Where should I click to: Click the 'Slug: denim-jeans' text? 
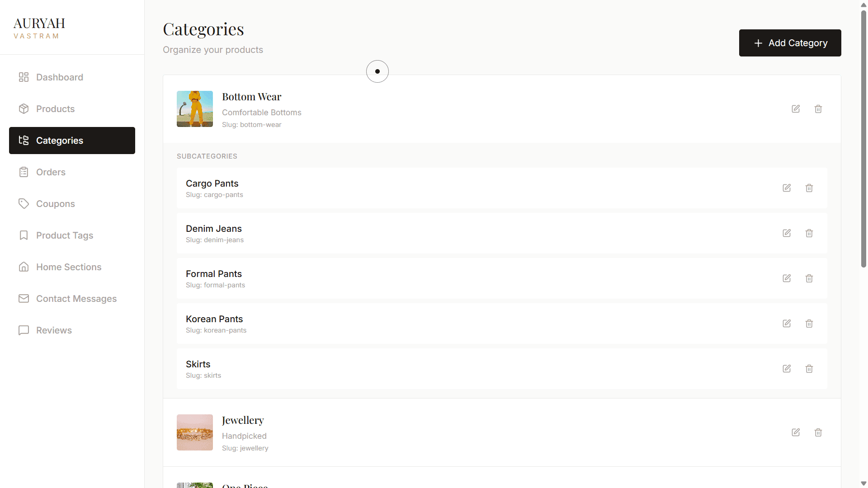tap(215, 240)
